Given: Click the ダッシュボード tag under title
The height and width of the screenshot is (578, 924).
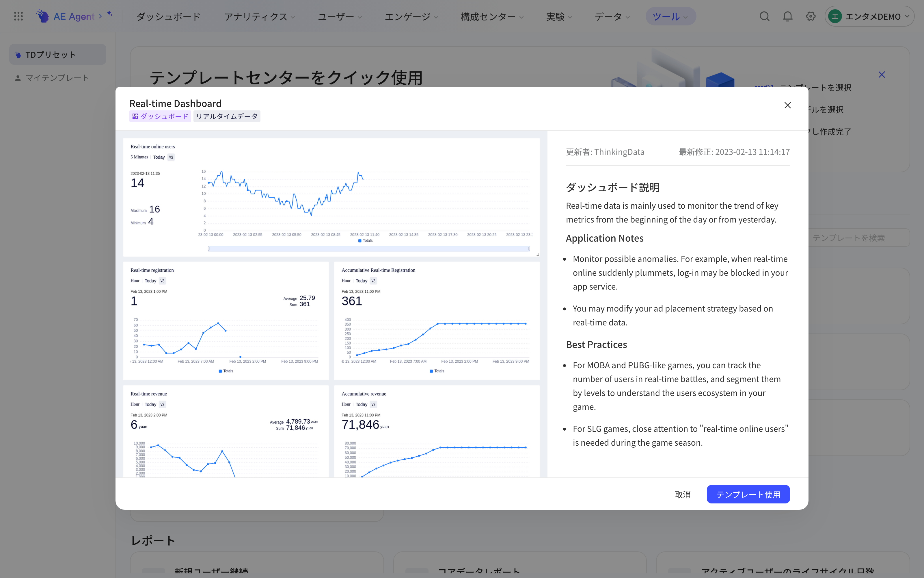Looking at the screenshot, I should click(x=160, y=116).
